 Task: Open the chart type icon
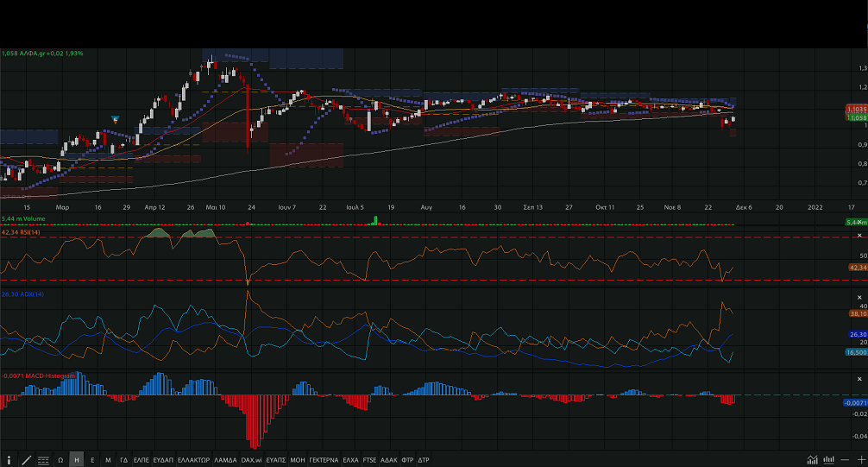coord(812,460)
